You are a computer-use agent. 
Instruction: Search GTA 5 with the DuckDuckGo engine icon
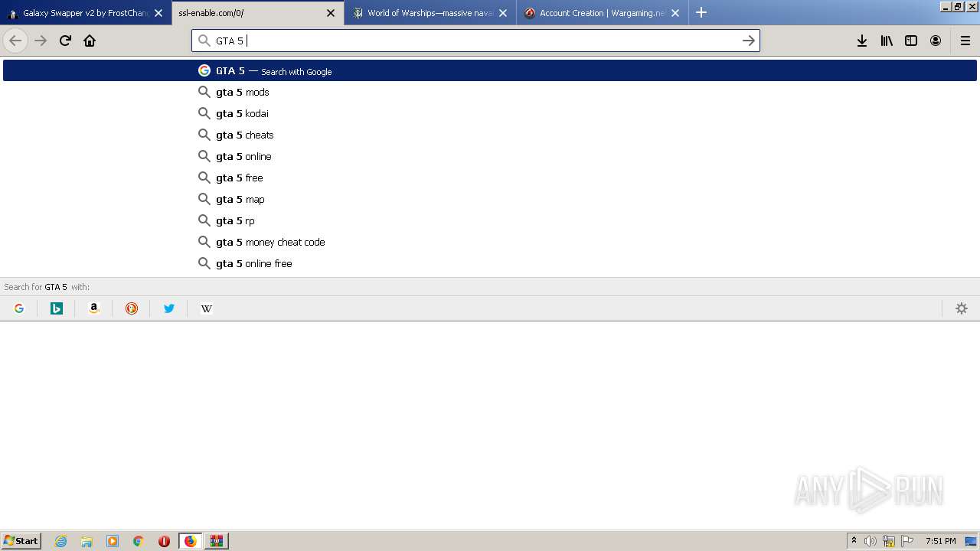click(132, 308)
